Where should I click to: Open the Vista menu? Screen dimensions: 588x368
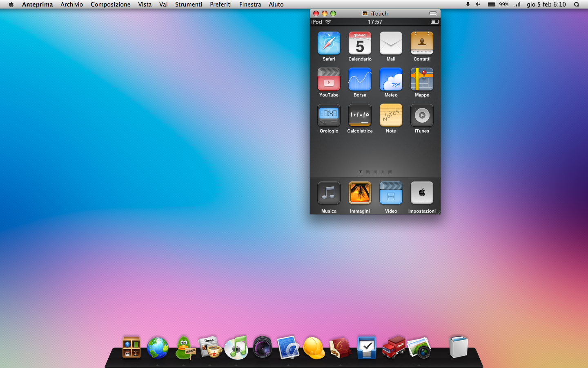[x=145, y=4]
